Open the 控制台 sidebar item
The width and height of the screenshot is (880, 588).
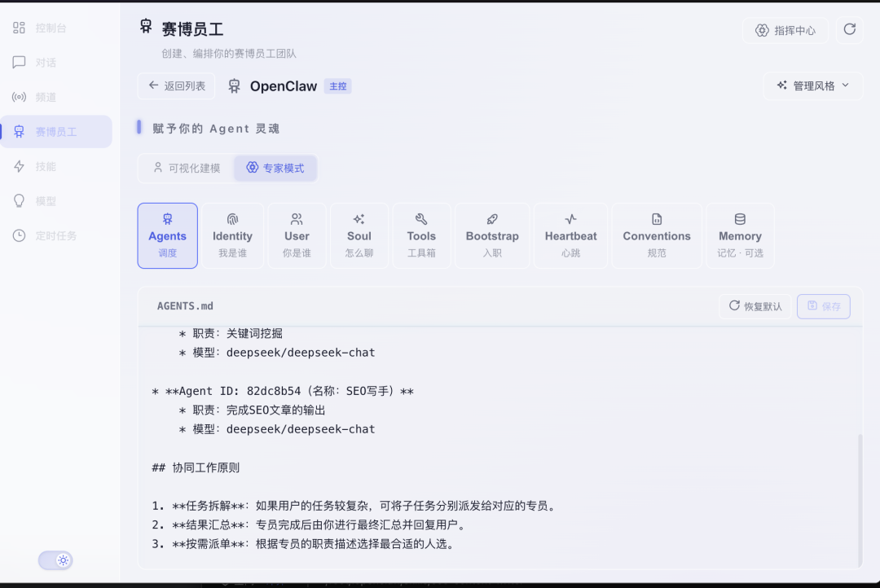point(56,28)
